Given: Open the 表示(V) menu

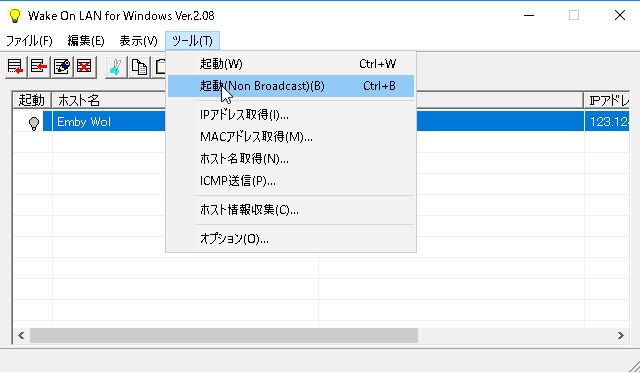Looking at the screenshot, I should click(138, 41).
